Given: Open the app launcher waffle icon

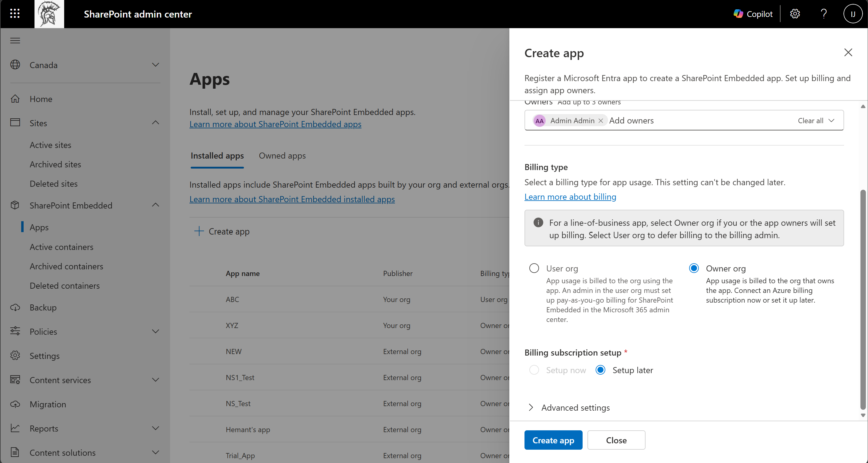Looking at the screenshot, I should (15, 14).
